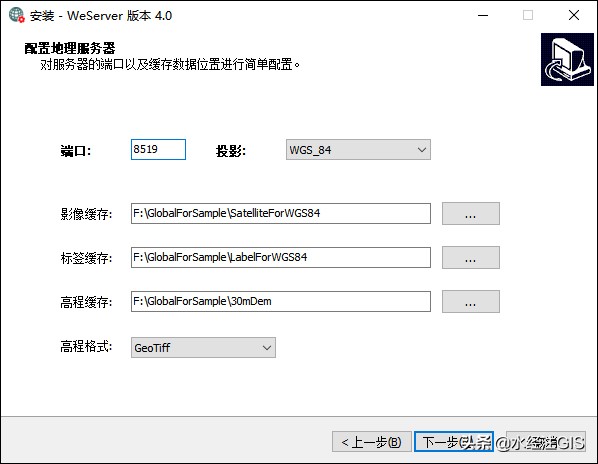Close the WeServer installer window
598x464 pixels.
(x=574, y=15)
